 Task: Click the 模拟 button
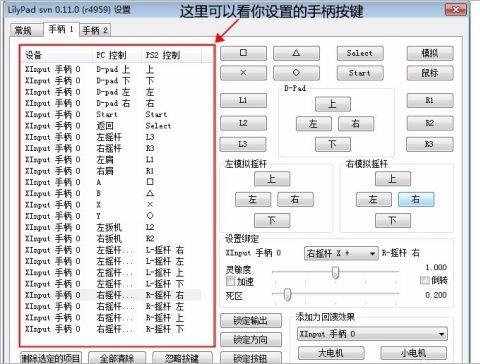tap(430, 53)
